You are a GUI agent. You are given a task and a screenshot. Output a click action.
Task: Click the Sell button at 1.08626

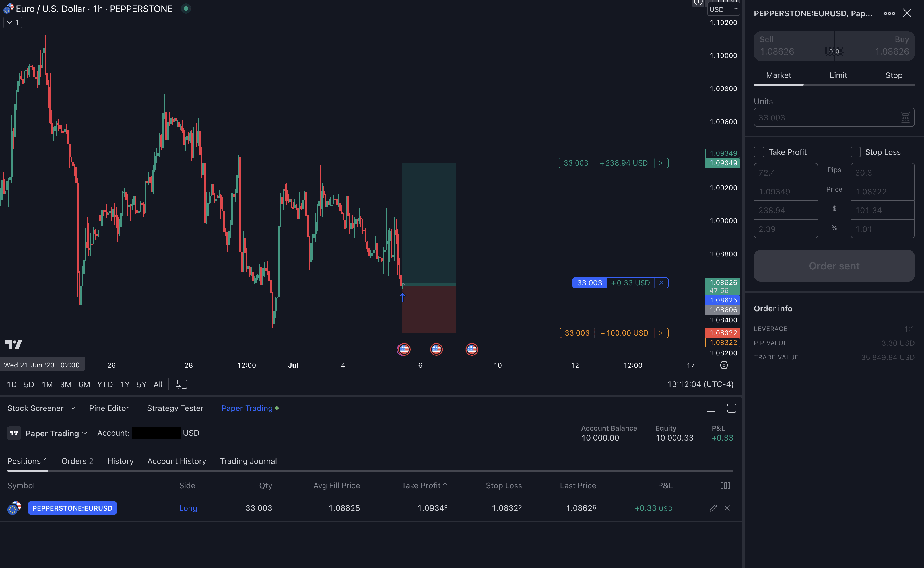pos(789,46)
